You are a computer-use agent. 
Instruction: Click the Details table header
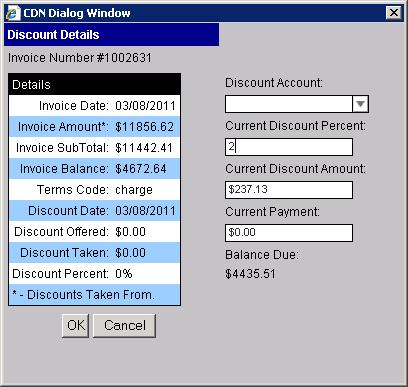click(x=95, y=85)
